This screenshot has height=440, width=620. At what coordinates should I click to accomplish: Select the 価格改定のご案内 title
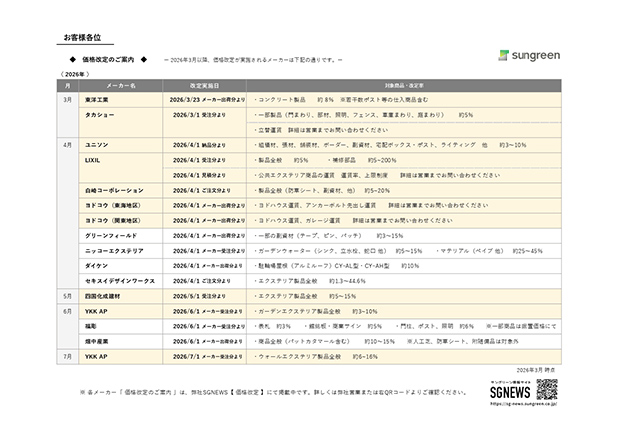click(x=108, y=60)
